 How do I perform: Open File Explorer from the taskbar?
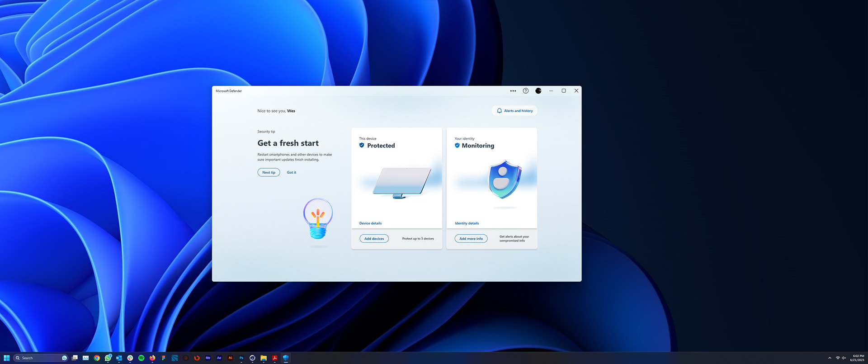[264, 358]
